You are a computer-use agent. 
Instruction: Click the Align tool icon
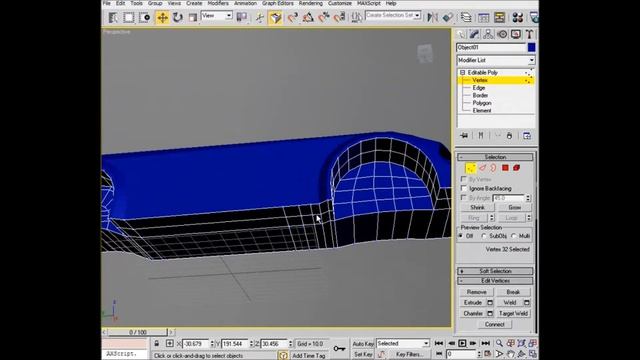click(x=448, y=17)
